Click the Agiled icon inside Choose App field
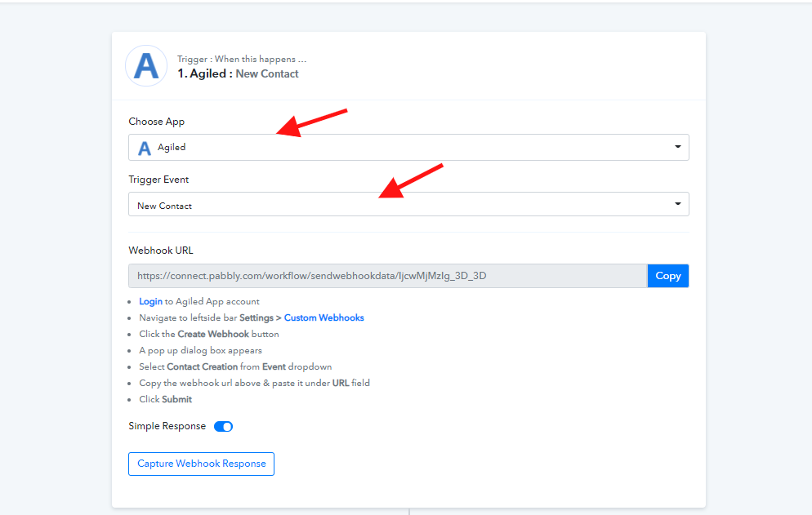Viewport: 812px width, 515px height. [x=145, y=148]
